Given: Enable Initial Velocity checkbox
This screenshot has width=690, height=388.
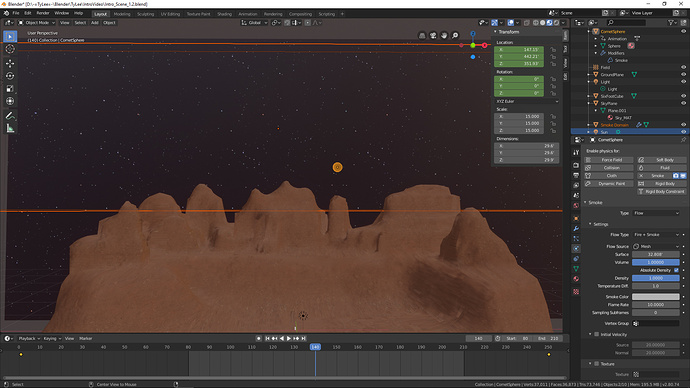Looking at the screenshot, I should (x=597, y=334).
